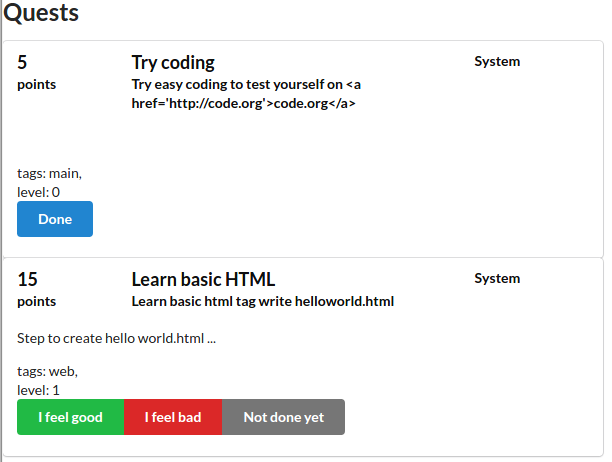Click the Quests page heading
This screenshot has width=612, height=462.
(x=42, y=14)
